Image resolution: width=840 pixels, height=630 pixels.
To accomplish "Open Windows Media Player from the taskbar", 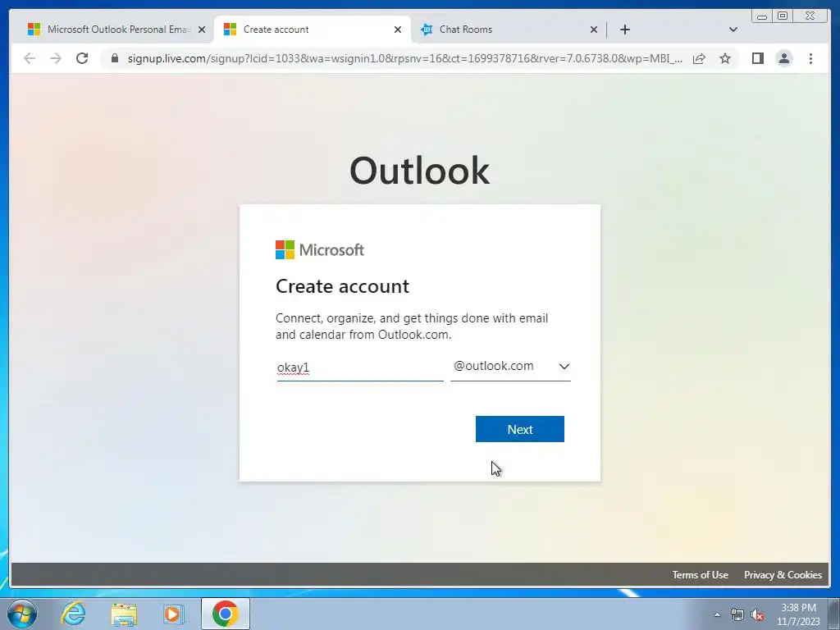I will coord(174,614).
